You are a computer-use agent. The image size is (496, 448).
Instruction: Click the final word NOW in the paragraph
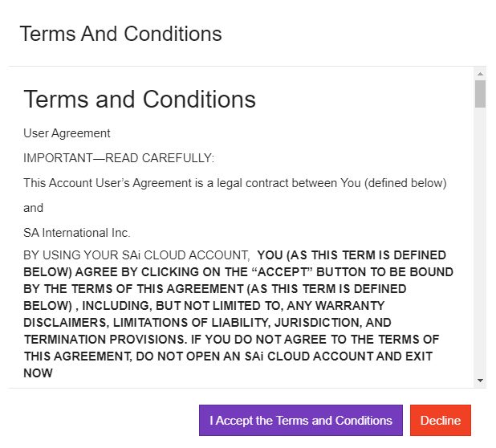[39, 373]
